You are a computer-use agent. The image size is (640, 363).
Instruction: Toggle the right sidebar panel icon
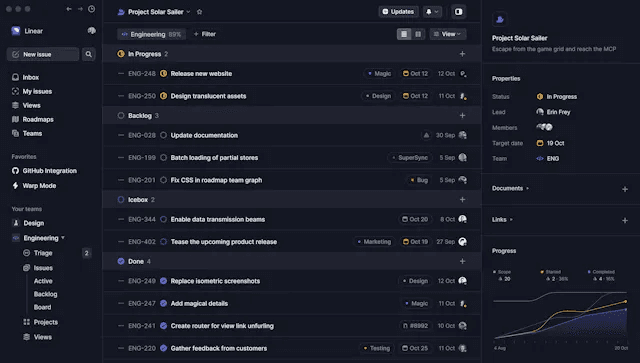tap(459, 12)
